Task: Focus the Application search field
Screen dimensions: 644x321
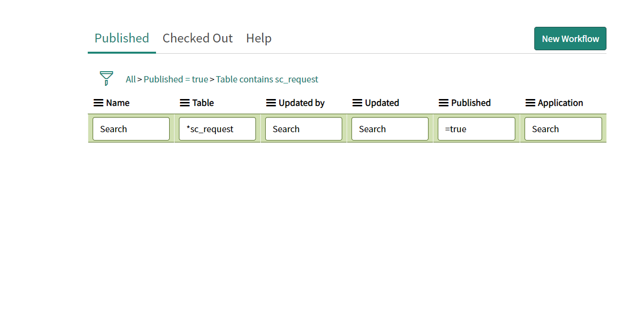Action: click(x=563, y=129)
